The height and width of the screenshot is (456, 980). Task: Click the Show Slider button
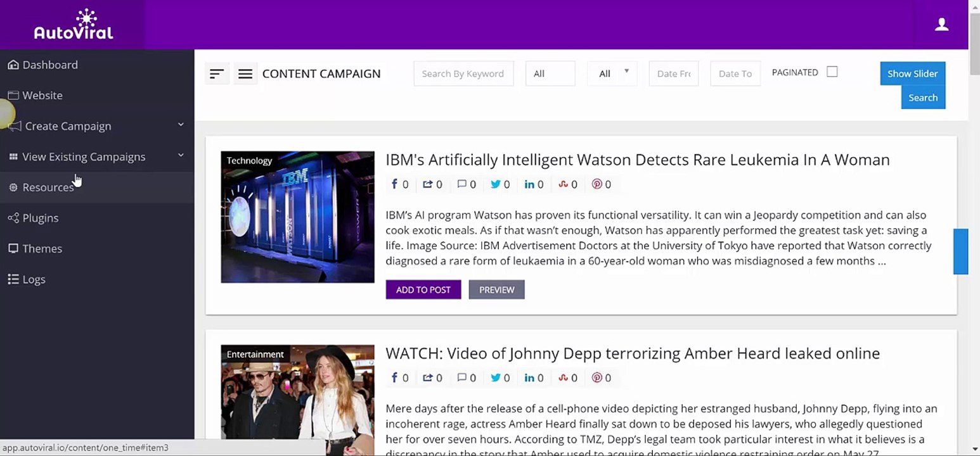coord(913,73)
